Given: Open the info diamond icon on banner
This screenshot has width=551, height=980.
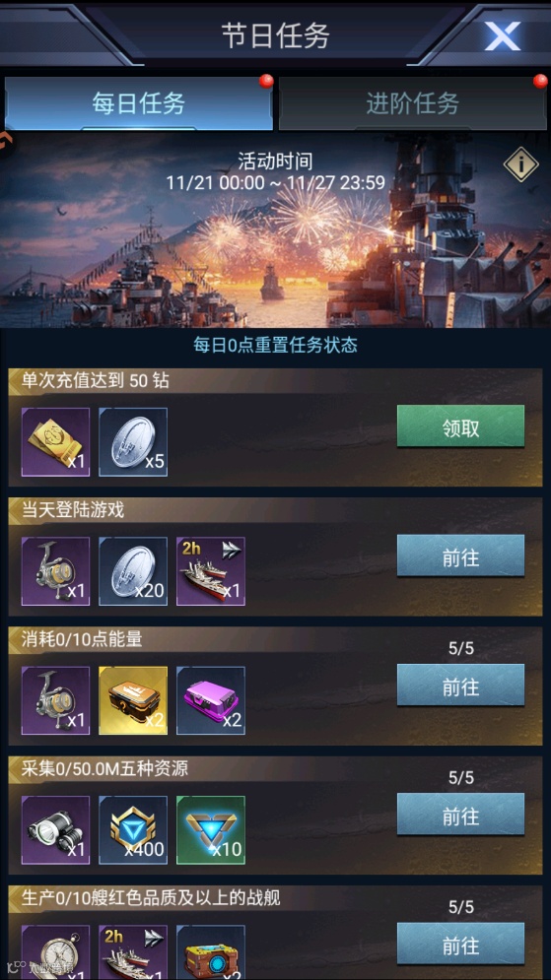Looking at the screenshot, I should [x=521, y=165].
